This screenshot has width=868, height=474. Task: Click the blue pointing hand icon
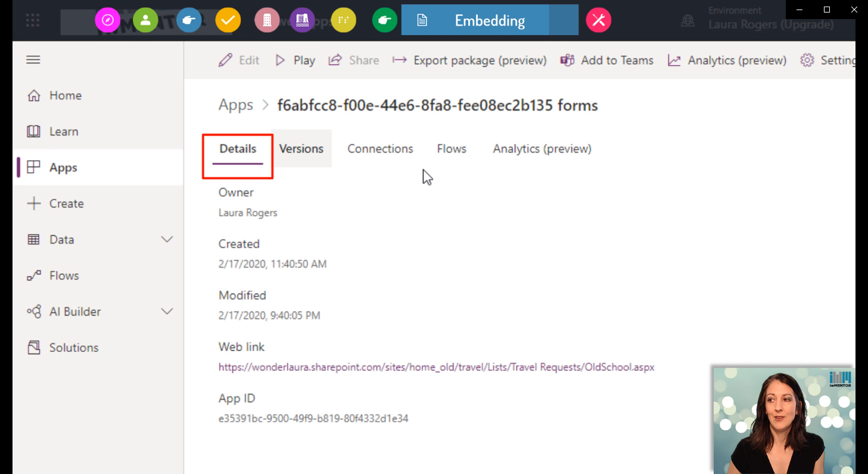189,21
